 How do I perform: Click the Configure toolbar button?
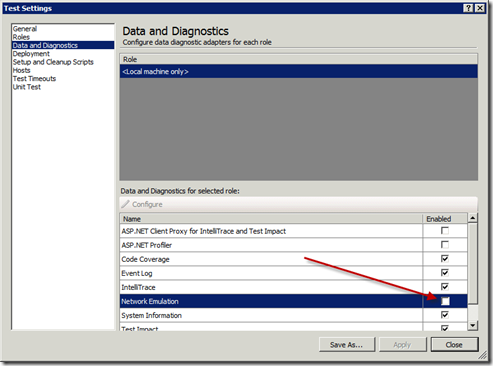point(142,204)
